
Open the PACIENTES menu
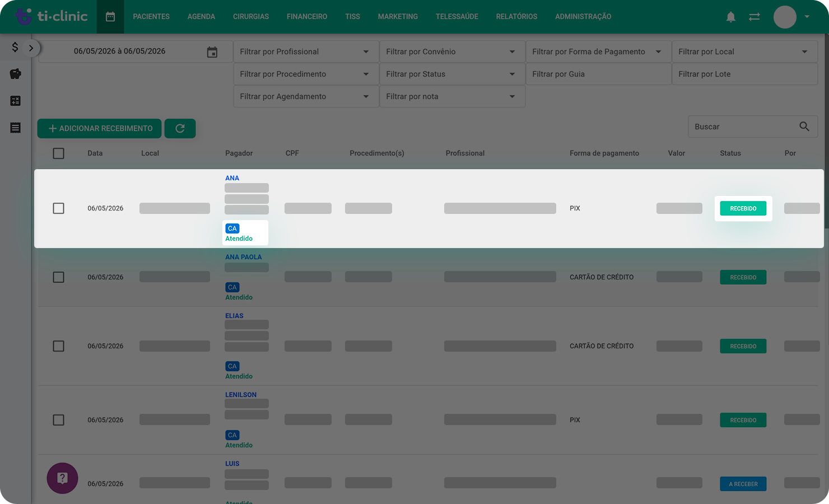151,17
